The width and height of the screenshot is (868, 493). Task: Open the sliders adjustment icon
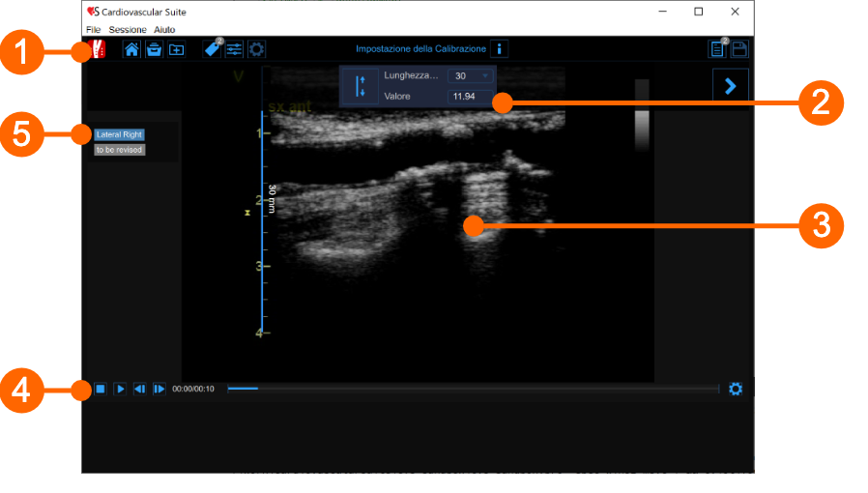234,50
